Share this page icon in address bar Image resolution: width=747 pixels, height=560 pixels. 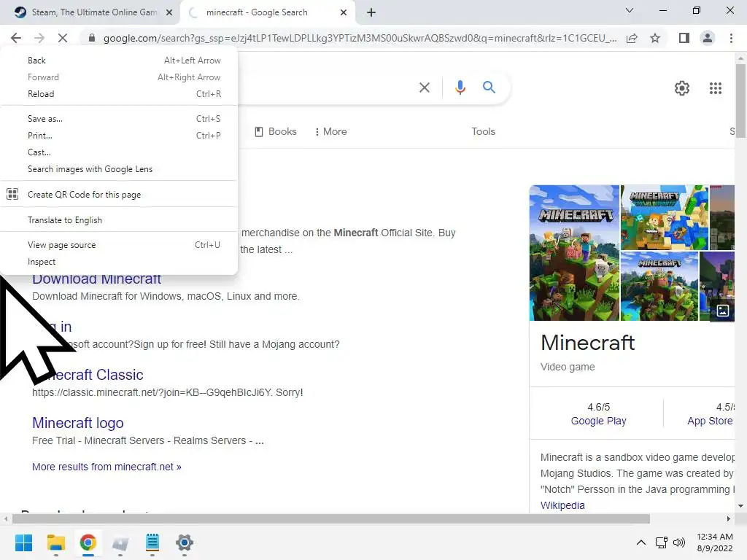click(632, 38)
